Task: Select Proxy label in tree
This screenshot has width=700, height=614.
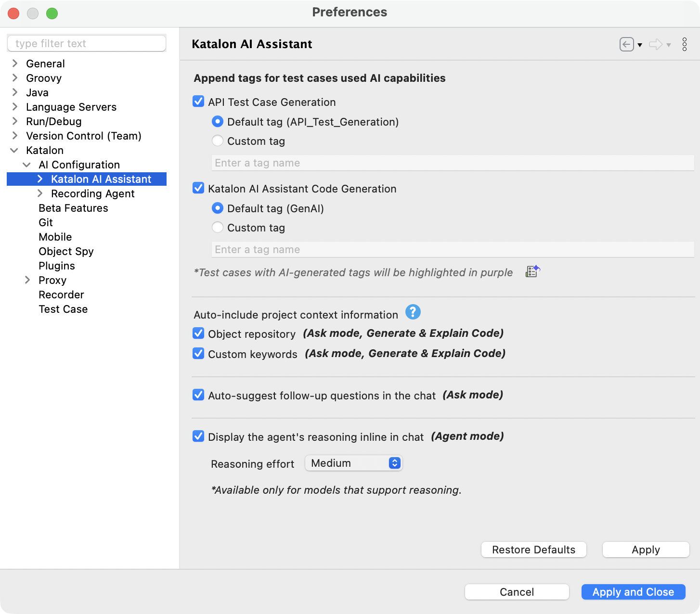Action: (52, 280)
